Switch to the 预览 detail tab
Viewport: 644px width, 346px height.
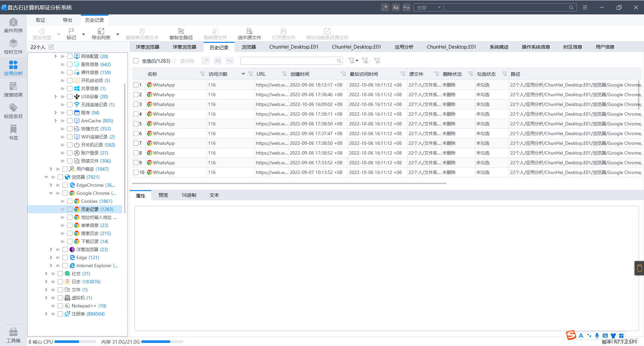click(163, 195)
